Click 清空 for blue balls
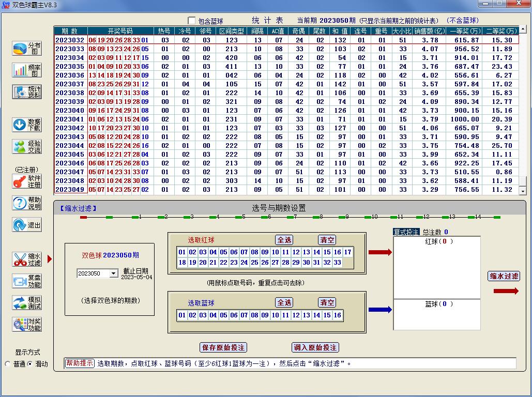Image resolution: width=532 pixels, height=397 pixels. (x=327, y=302)
